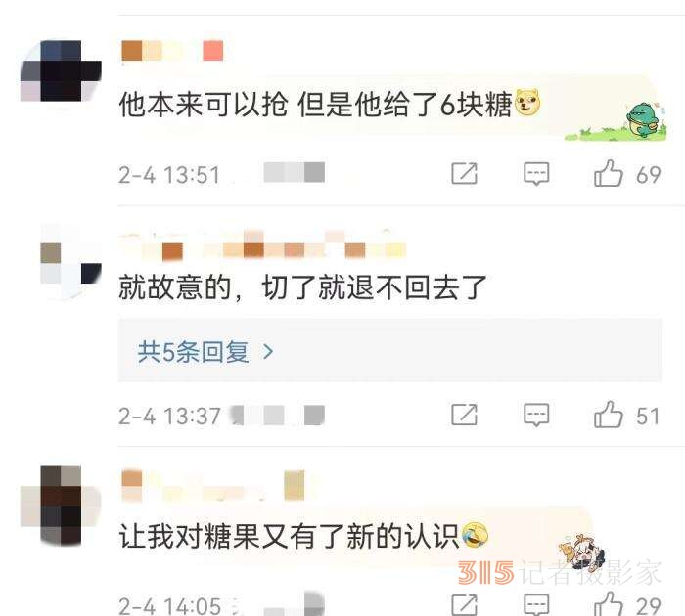Select comment text 他本来可以抢 但是他给了6块糖

tap(315, 105)
